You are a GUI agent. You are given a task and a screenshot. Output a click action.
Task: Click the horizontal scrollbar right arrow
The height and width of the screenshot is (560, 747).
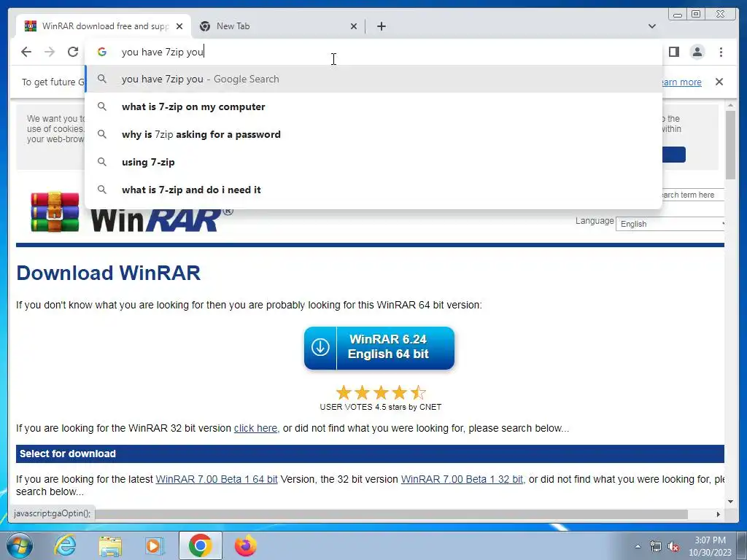[719, 514]
